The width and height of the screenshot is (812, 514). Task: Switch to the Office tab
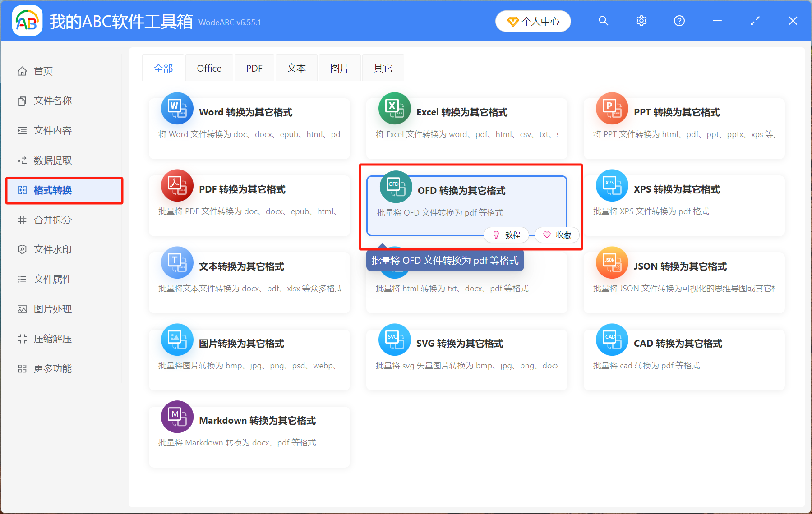click(x=209, y=68)
